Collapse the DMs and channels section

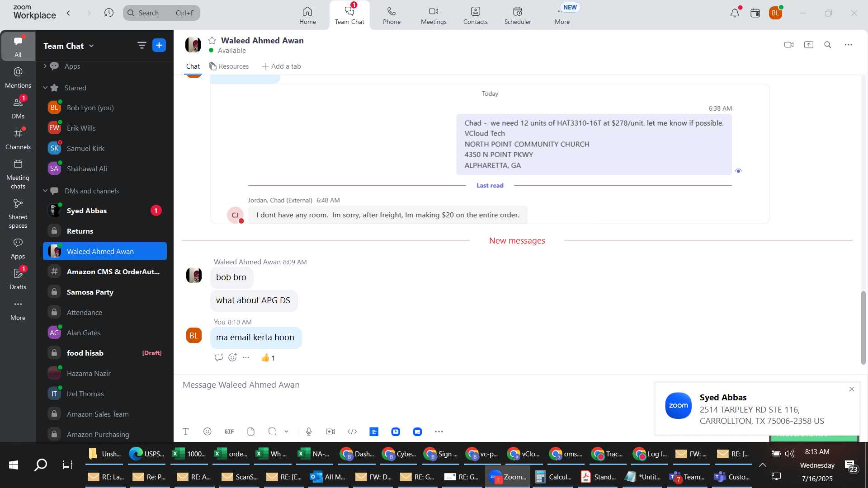(45, 191)
